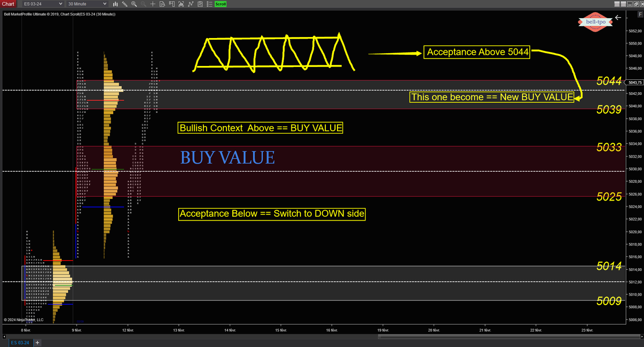The width and height of the screenshot is (644, 347).
Task: Open the indicators line-graph icon
Action: (x=191, y=4)
